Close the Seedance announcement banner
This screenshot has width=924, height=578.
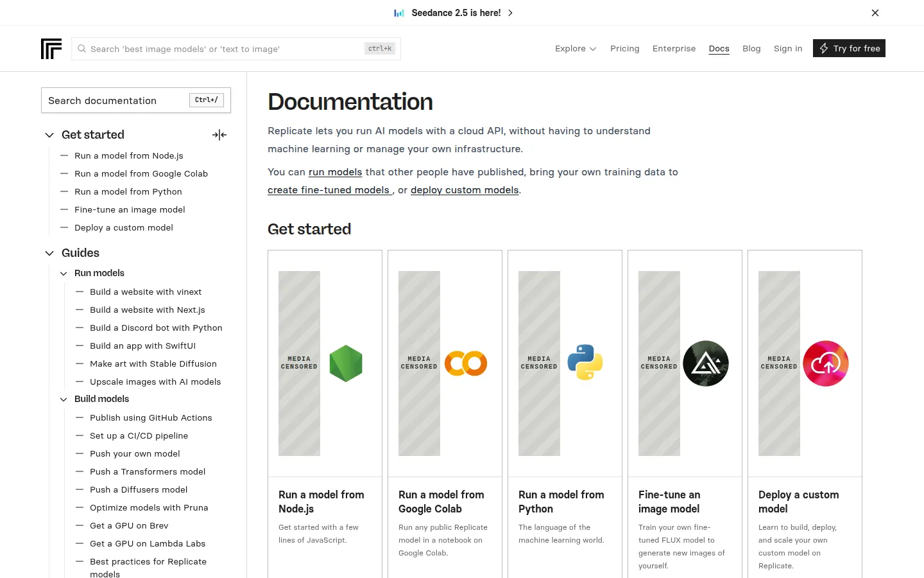[x=875, y=13]
